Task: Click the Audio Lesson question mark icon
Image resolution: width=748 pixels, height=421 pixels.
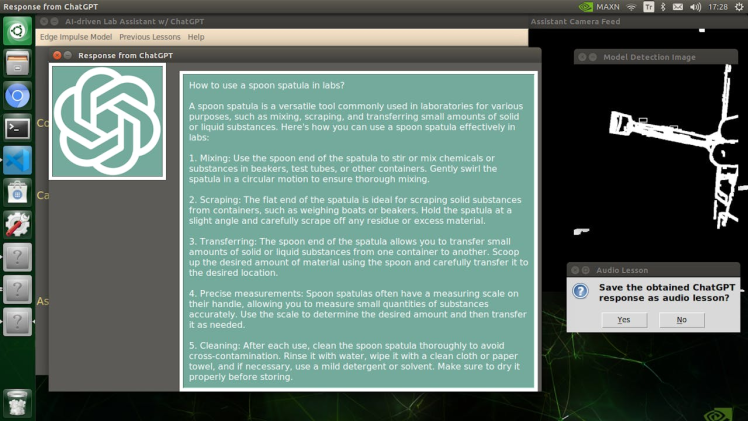Action: coord(581,291)
